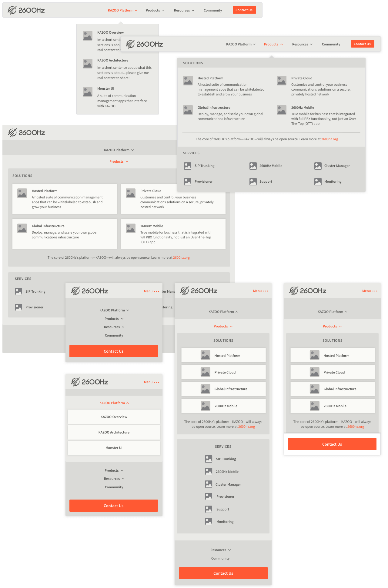Open KAZOO Architecture row in mobile menu
This screenshot has height=588, width=388.
coord(114,432)
